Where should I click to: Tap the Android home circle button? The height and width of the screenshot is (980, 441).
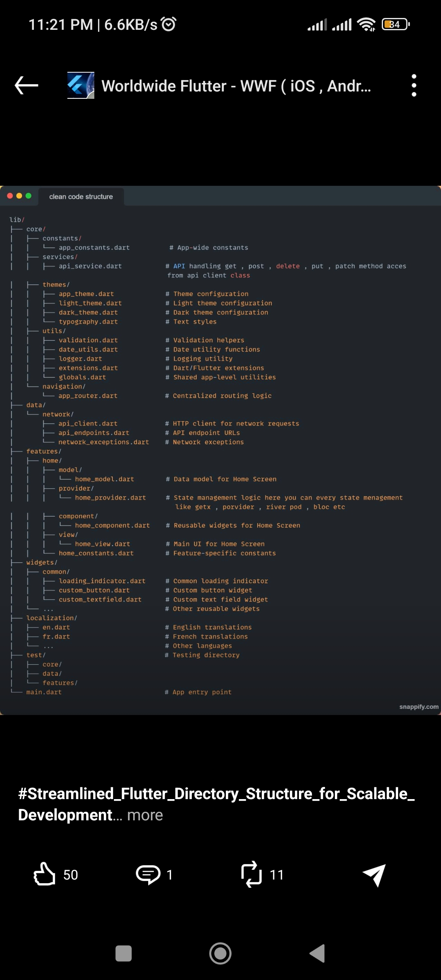tap(220, 953)
